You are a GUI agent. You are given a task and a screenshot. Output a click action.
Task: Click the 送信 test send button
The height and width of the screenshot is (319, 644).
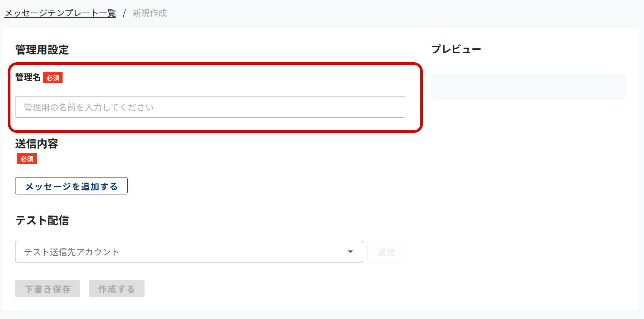(386, 252)
